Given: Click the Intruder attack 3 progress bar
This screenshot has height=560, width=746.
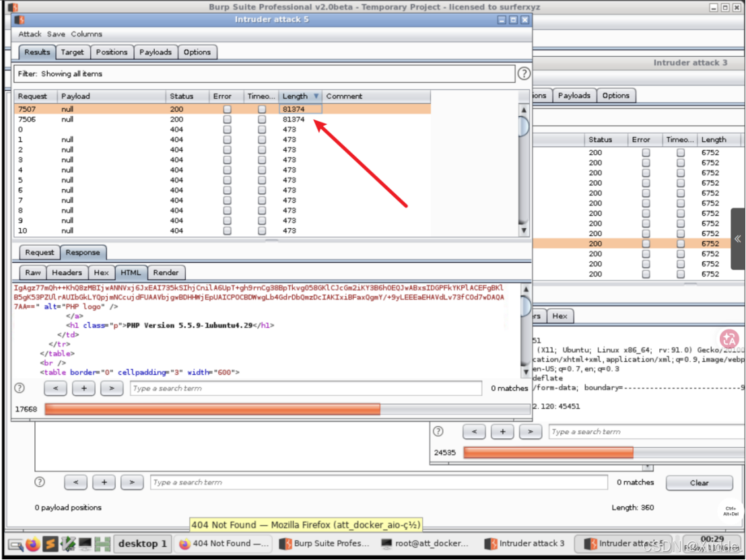Looking at the screenshot, I should coord(604,452).
